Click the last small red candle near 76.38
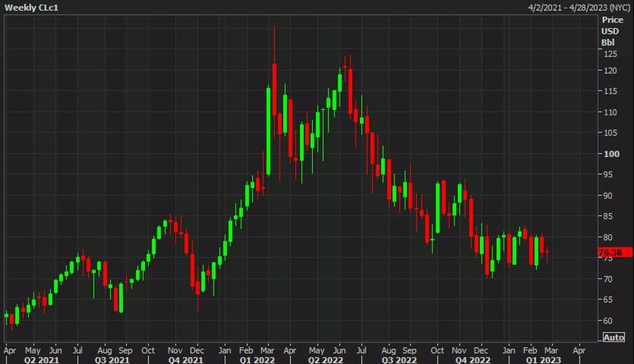Screen dimensions: 634x364 [x=547, y=251]
